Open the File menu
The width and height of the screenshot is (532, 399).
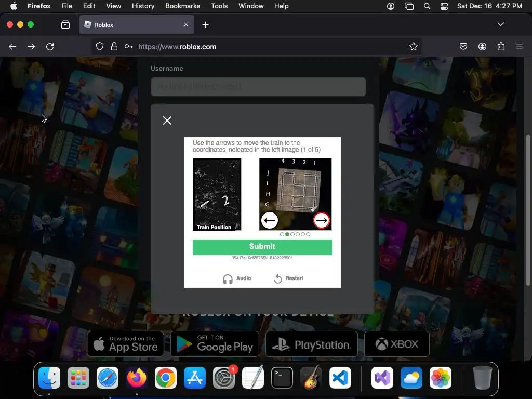[x=67, y=6]
